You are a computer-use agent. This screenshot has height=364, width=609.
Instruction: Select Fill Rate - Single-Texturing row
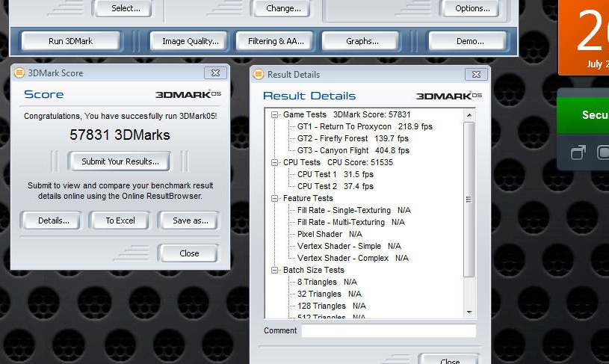(x=354, y=210)
